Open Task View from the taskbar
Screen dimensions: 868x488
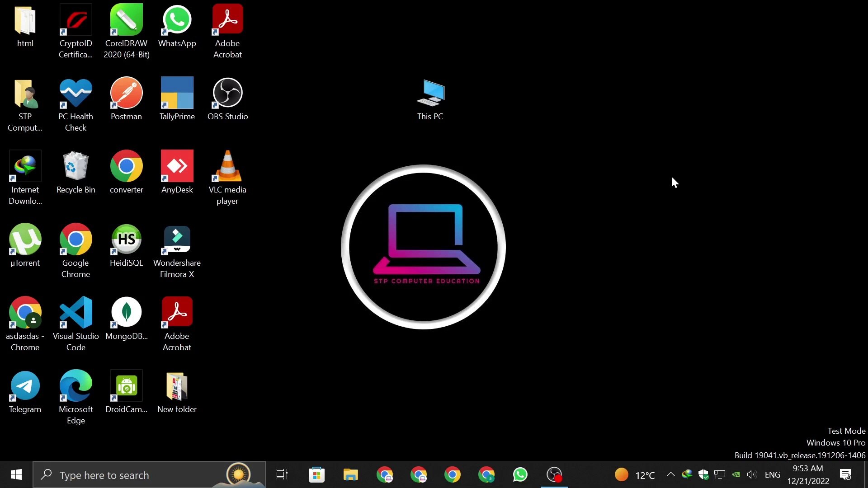[x=282, y=474]
